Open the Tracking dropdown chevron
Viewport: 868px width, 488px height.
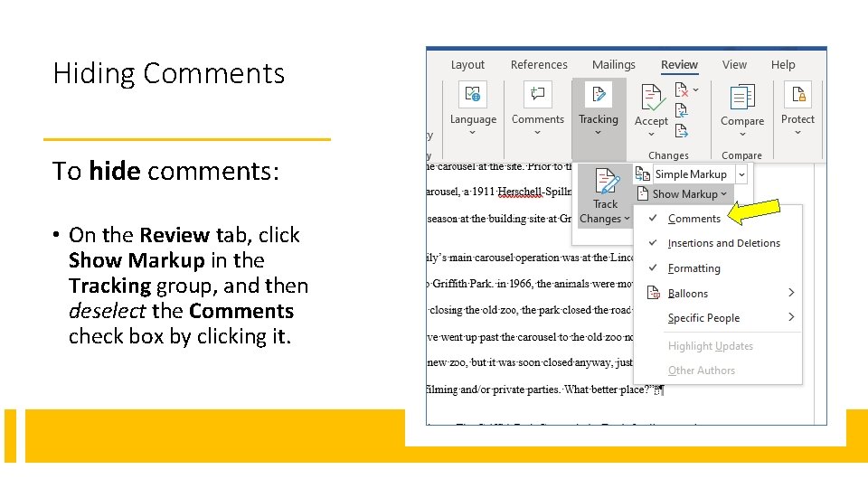598,133
